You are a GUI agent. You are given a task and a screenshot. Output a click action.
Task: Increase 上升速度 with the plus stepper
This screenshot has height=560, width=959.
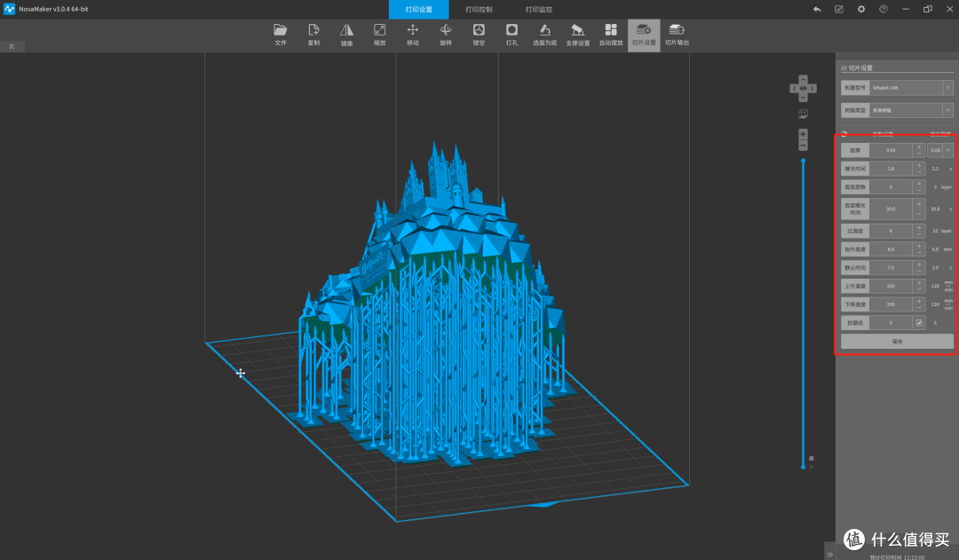click(919, 282)
